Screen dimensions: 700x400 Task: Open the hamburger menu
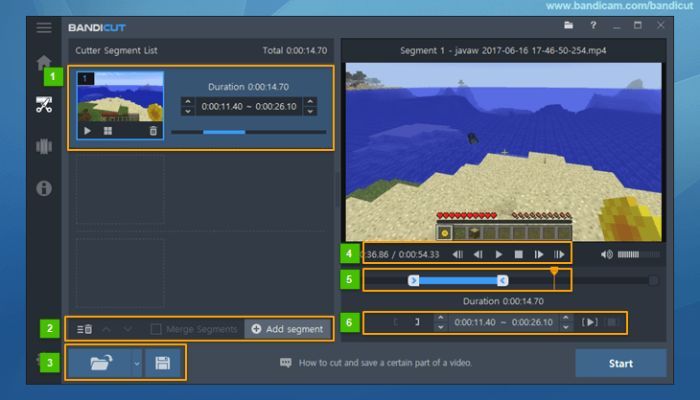pyautogui.click(x=44, y=28)
